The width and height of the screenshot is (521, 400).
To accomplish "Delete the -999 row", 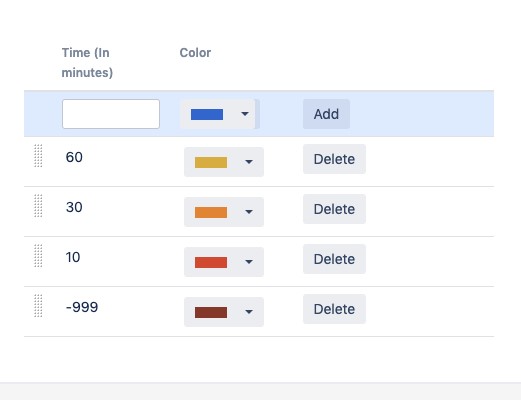I will tap(334, 309).
